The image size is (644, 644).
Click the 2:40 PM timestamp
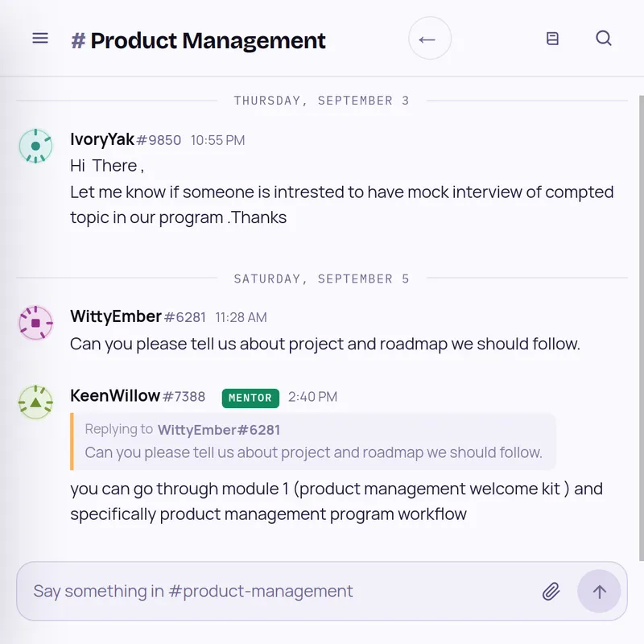(x=312, y=397)
